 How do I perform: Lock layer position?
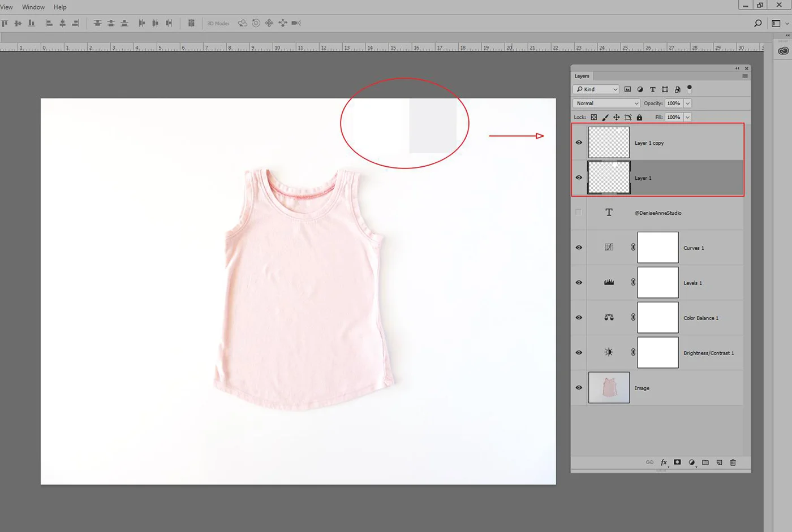pyautogui.click(x=616, y=117)
